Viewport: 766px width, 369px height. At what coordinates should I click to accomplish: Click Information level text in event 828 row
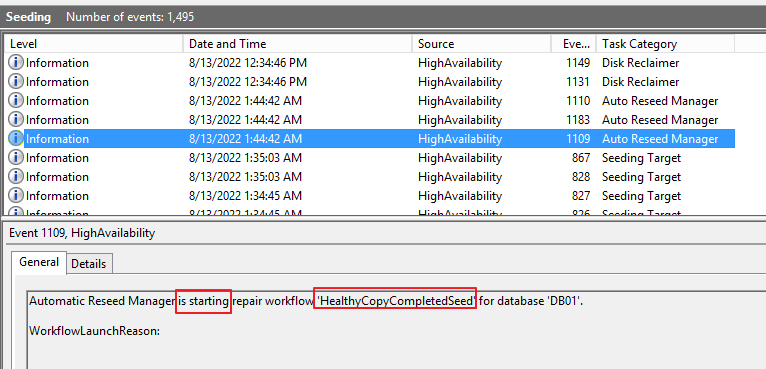point(57,177)
